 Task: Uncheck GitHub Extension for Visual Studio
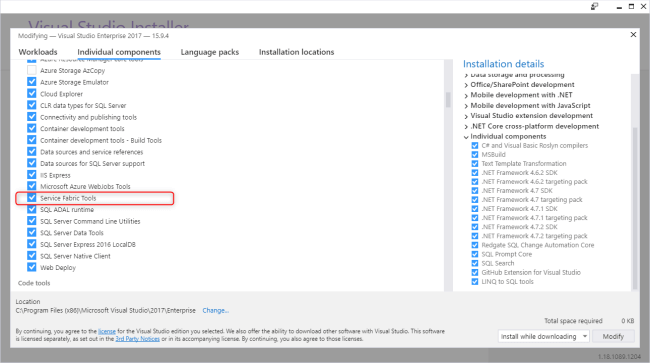click(475, 272)
